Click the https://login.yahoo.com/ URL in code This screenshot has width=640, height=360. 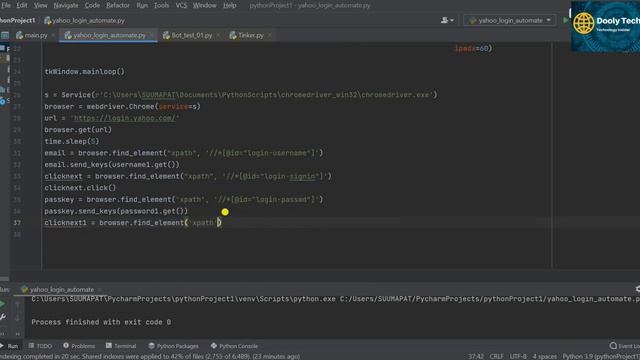click(124, 118)
